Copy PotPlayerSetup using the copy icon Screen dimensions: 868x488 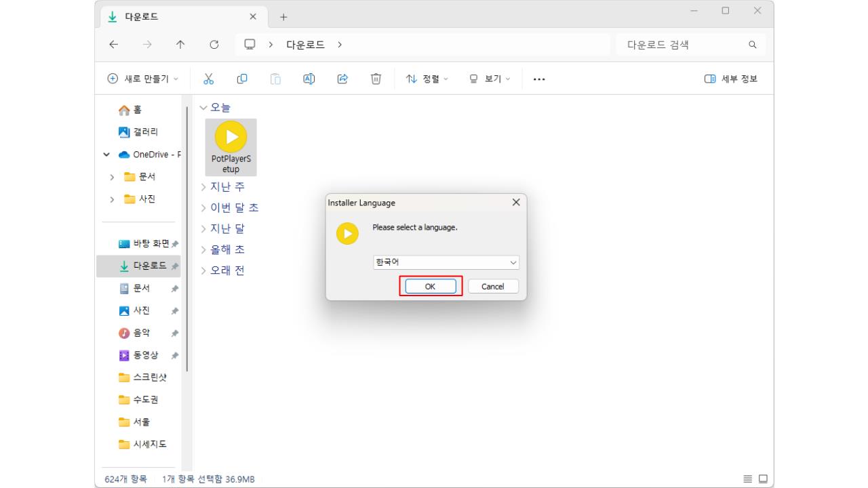[x=241, y=79]
